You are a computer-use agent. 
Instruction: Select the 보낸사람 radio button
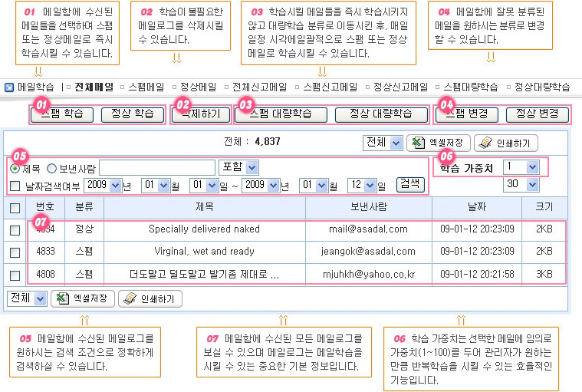tap(52, 168)
